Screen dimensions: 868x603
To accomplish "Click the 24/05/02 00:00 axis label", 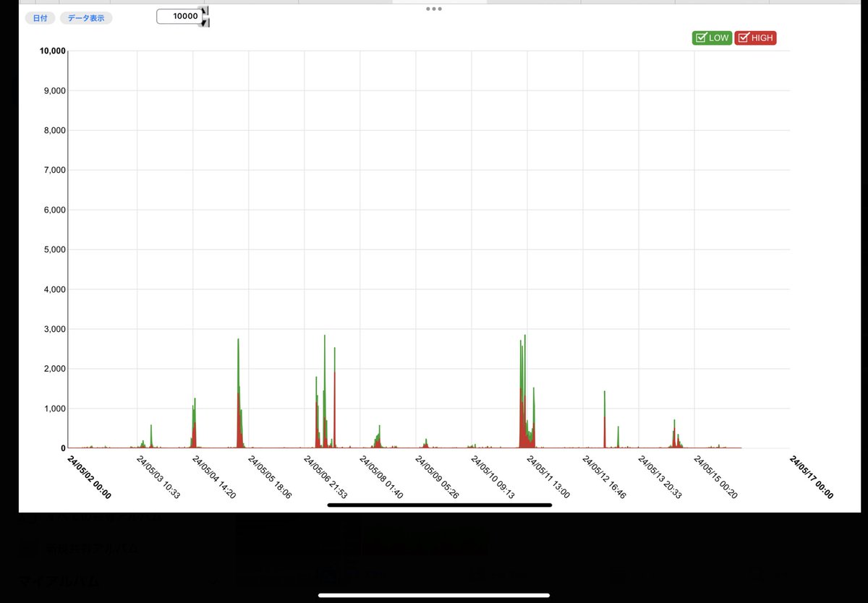I will pyautogui.click(x=89, y=477).
